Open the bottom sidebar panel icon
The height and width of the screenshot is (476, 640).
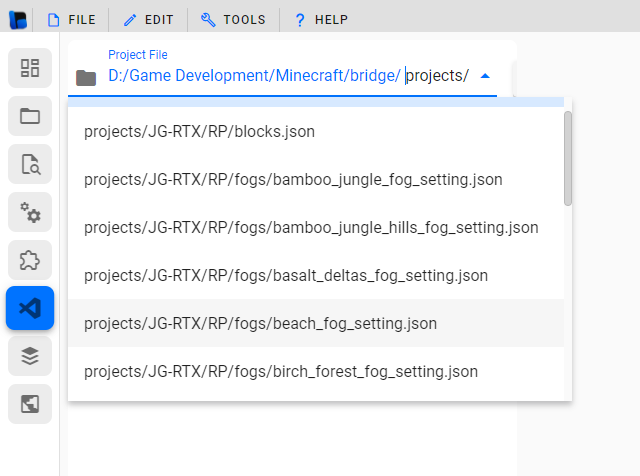pos(30,404)
